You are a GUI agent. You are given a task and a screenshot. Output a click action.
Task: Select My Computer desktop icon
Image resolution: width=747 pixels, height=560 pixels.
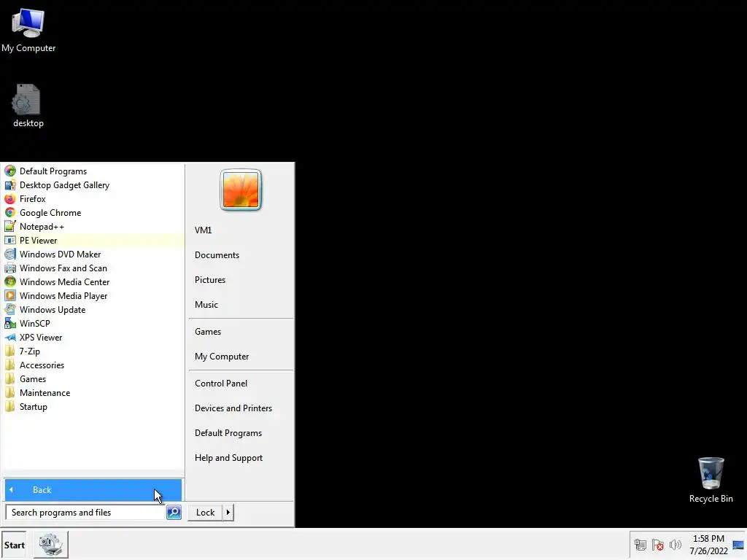coord(28,23)
